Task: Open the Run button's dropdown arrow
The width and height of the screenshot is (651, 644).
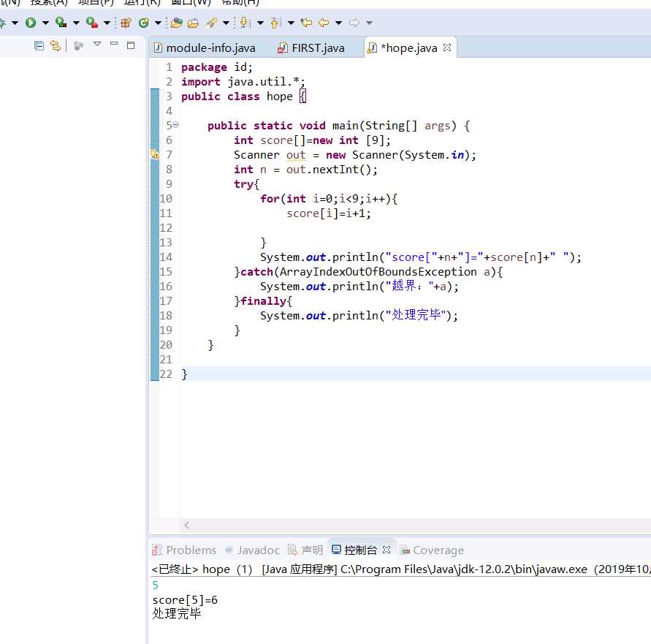Action: [45, 23]
